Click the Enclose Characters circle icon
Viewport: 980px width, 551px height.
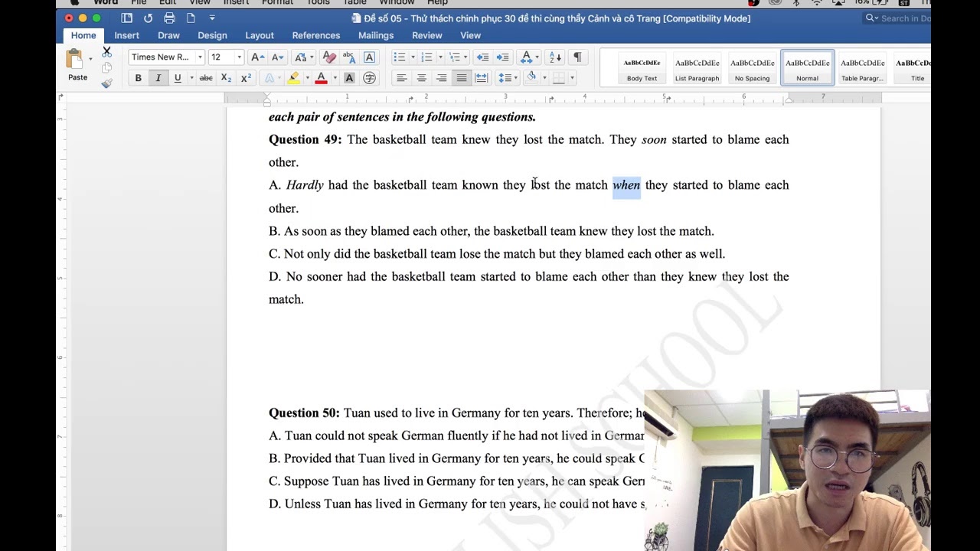pyautogui.click(x=369, y=78)
